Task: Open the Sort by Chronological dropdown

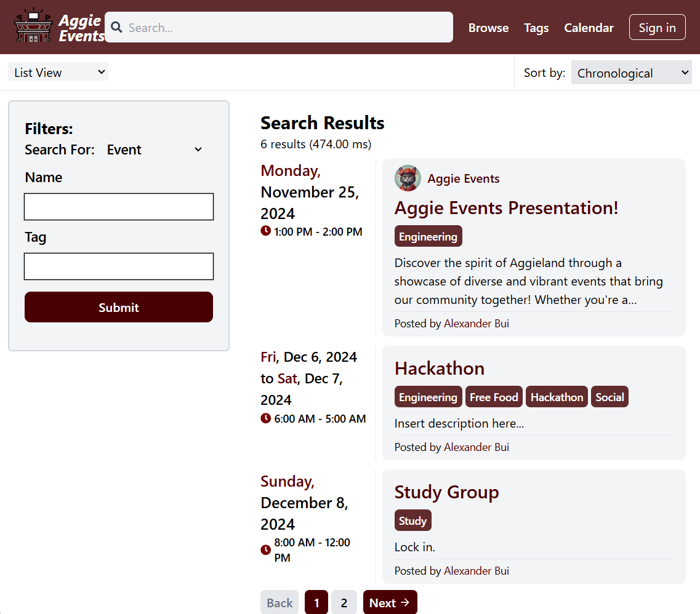Action: click(x=631, y=73)
